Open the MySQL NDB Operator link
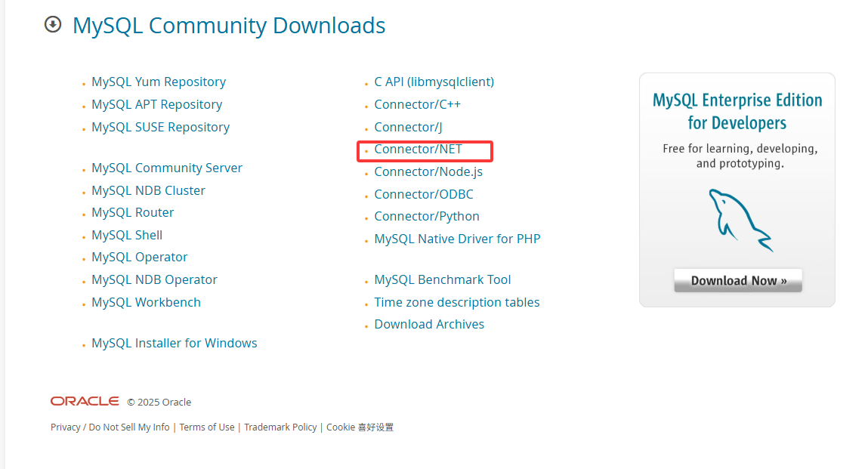Screen dimensions: 868x469 [x=154, y=279]
